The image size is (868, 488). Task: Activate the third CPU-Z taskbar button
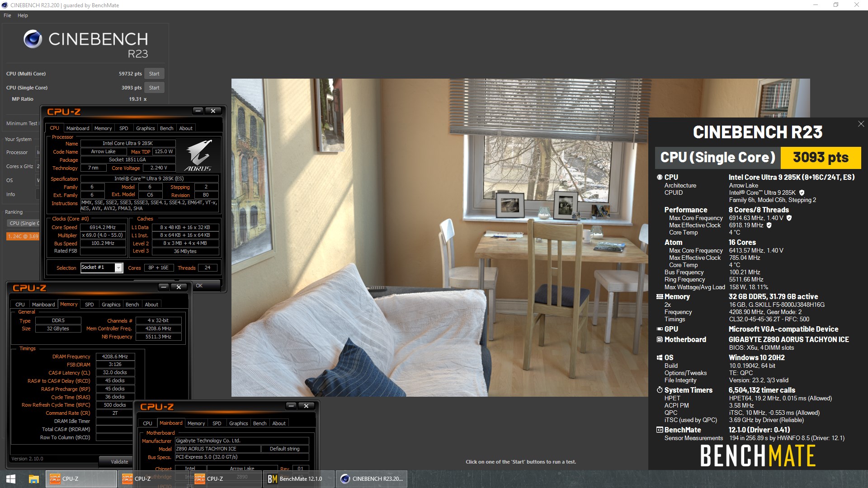(x=226, y=479)
